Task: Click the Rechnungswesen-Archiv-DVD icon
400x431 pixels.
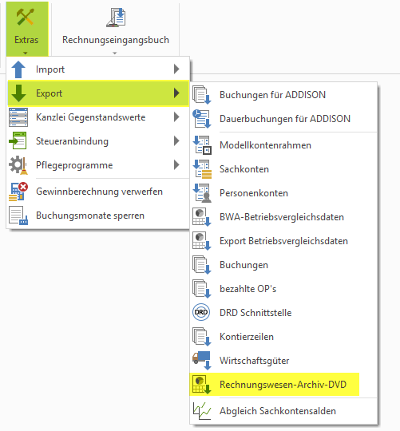Action: click(x=202, y=384)
